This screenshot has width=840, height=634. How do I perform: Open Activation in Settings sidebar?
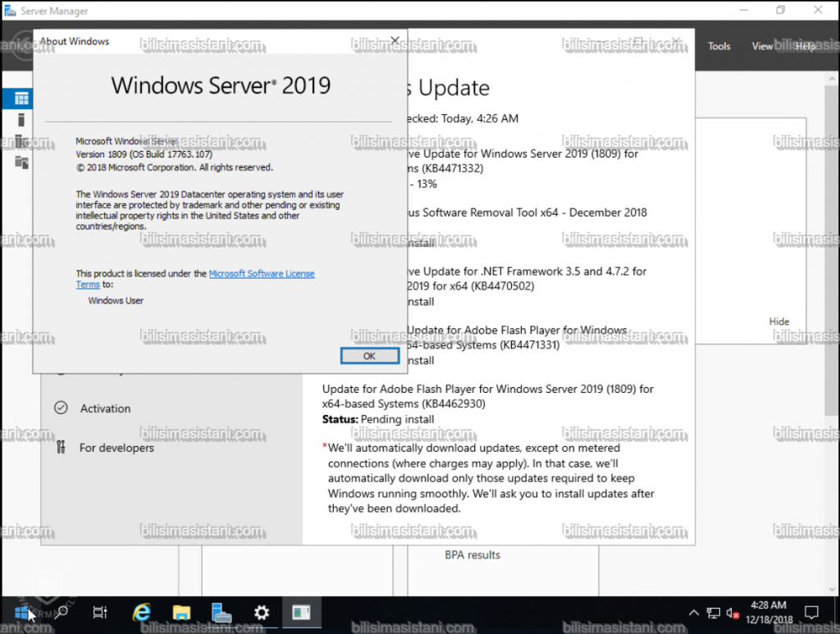click(106, 408)
